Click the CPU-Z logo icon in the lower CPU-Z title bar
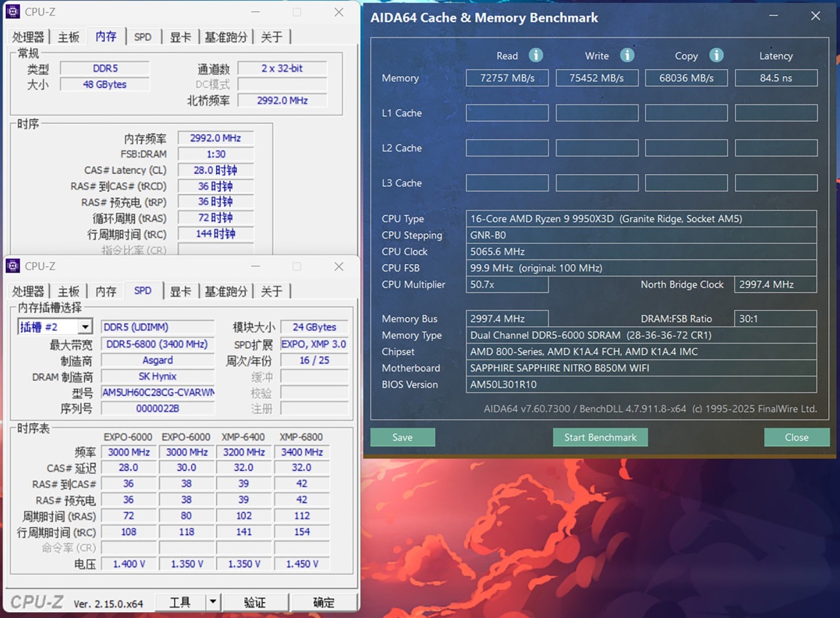 [x=12, y=266]
